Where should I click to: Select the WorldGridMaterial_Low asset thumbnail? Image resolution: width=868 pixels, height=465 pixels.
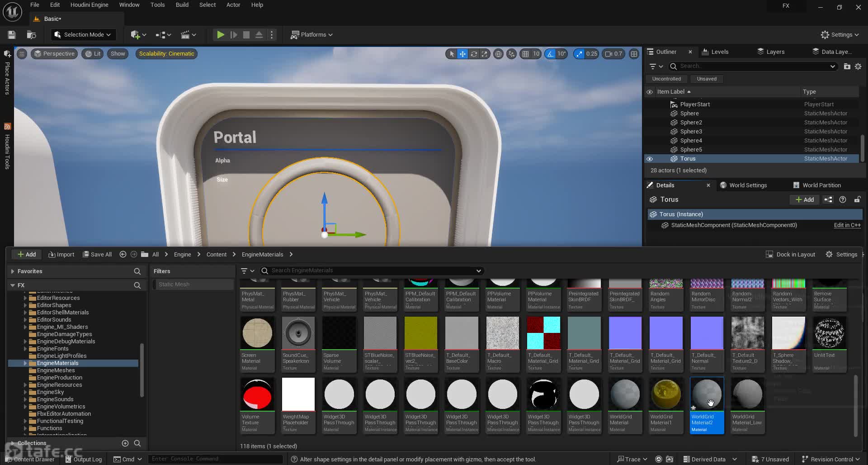[748, 394]
